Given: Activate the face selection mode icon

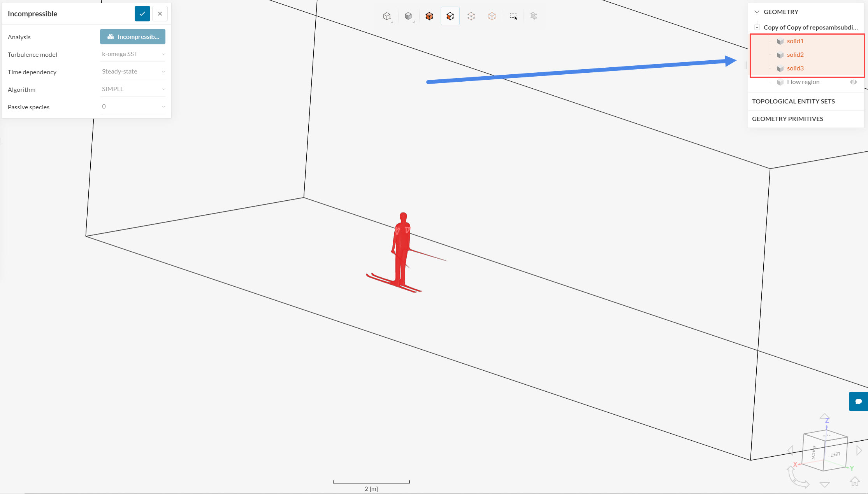Looking at the screenshot, I should click(450, 16).
